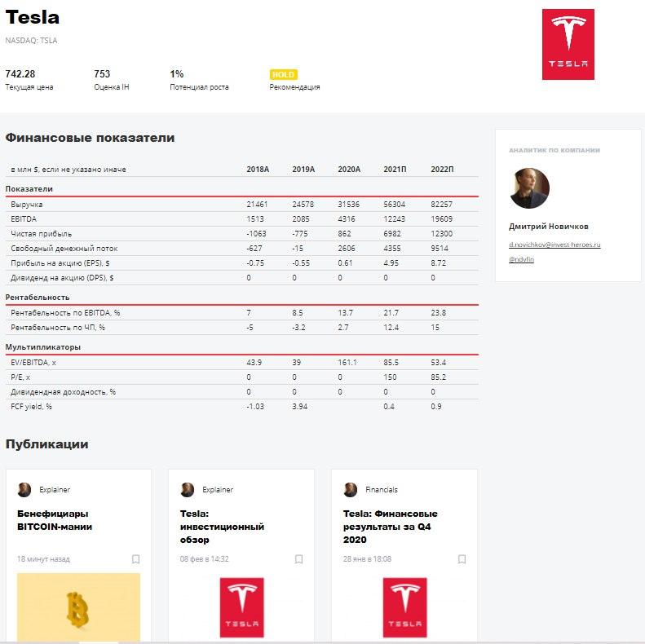
Task: Click the HOLD recommendation badge
Action: (284, 75)
